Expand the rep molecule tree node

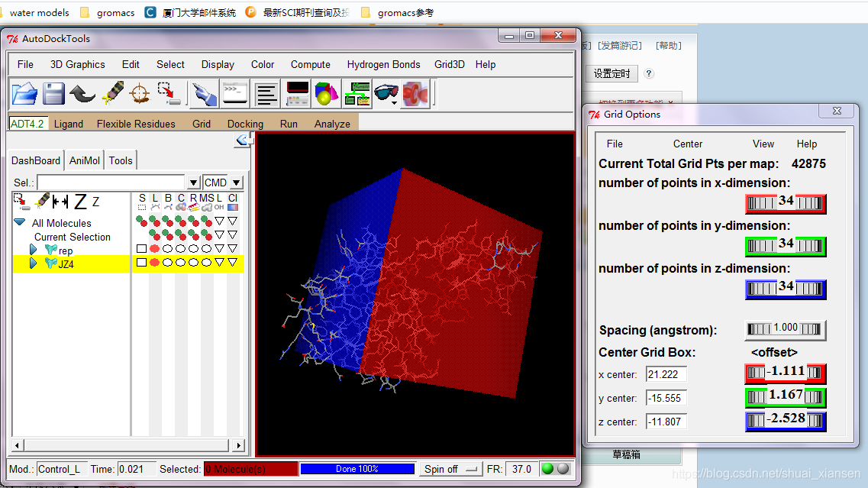click(34, 249)
